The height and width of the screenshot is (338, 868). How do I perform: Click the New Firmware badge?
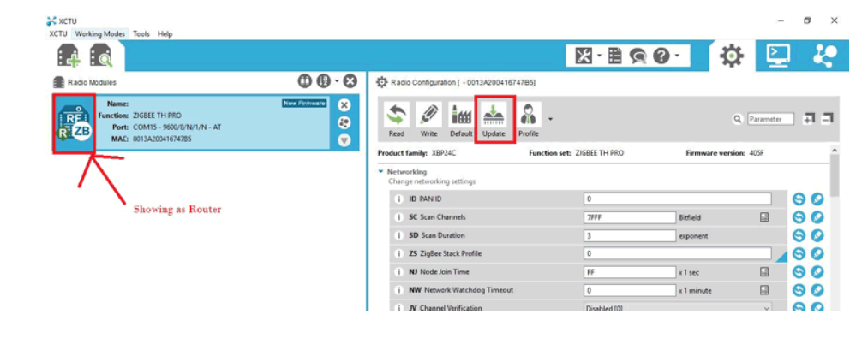click(x=304, y=104)
